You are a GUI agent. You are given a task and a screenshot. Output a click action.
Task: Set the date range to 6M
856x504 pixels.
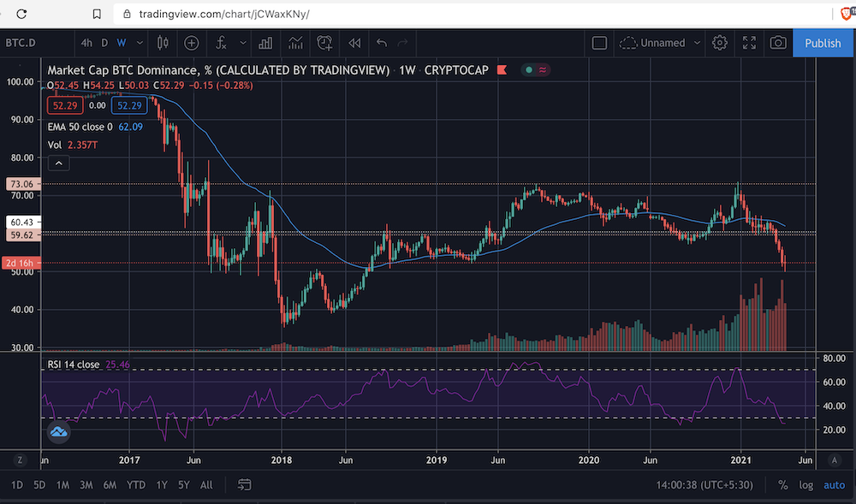point(110,484)
